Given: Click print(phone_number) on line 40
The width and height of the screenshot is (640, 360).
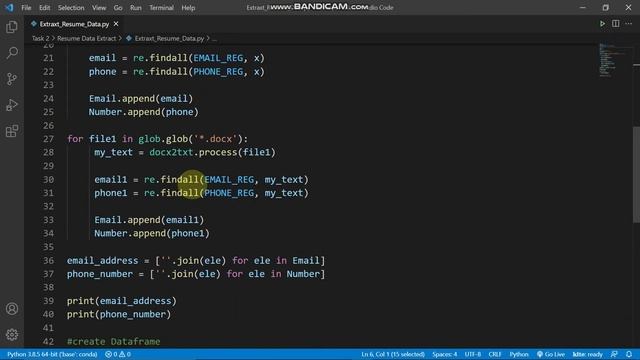Looking at the screenshot, I should tap(119, 314).
